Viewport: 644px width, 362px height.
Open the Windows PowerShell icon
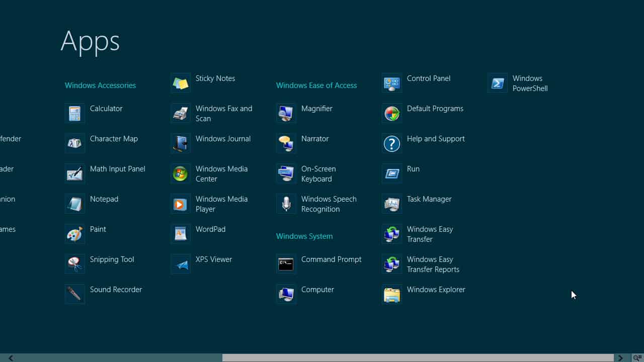click(498, 83)
